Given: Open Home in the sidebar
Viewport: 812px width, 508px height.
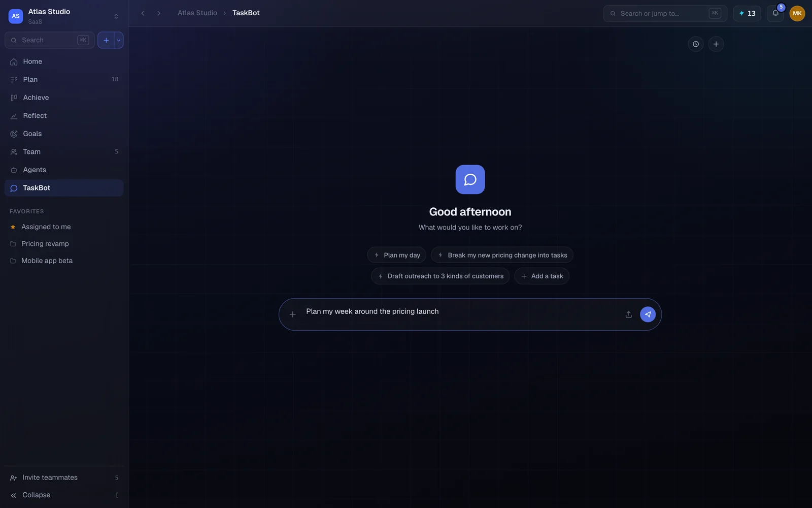Looking at the screenshot, I should click(64, 61).
